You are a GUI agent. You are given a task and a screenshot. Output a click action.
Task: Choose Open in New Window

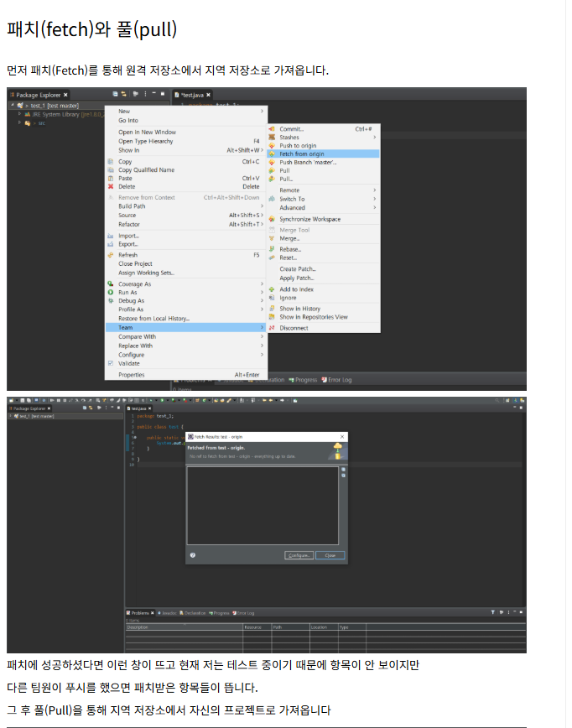coord(147,133)
